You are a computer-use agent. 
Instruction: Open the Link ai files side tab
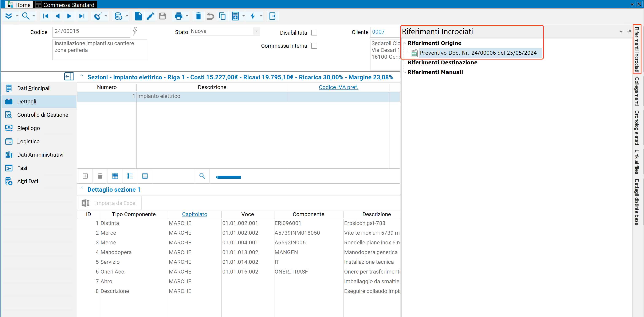click(x=637, y=162)
